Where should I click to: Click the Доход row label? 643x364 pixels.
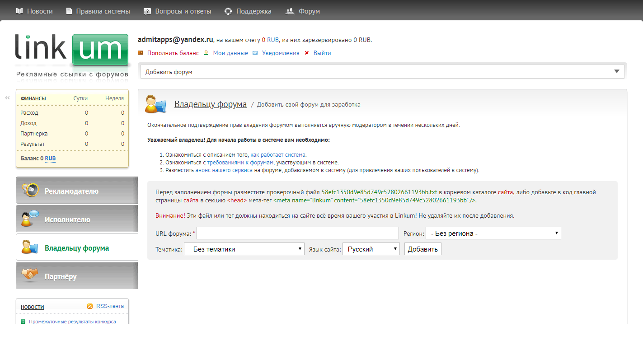[28, 123]
